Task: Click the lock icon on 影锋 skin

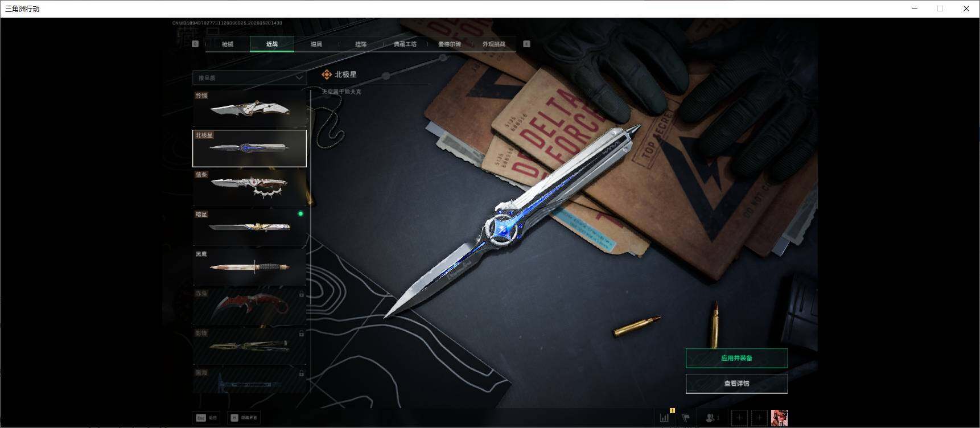Action: click(x=301, y=334)
